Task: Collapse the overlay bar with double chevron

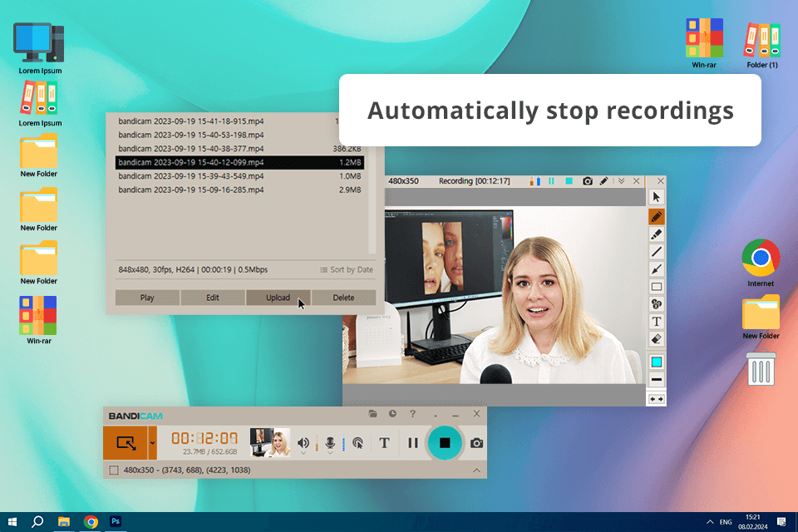Action: pyautogui.click(x=622, y=181)
